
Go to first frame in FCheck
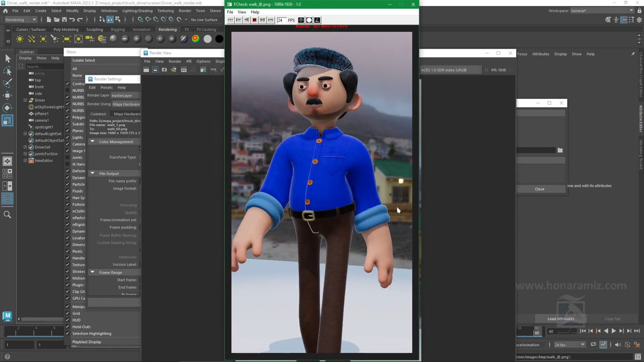[230, 20]
